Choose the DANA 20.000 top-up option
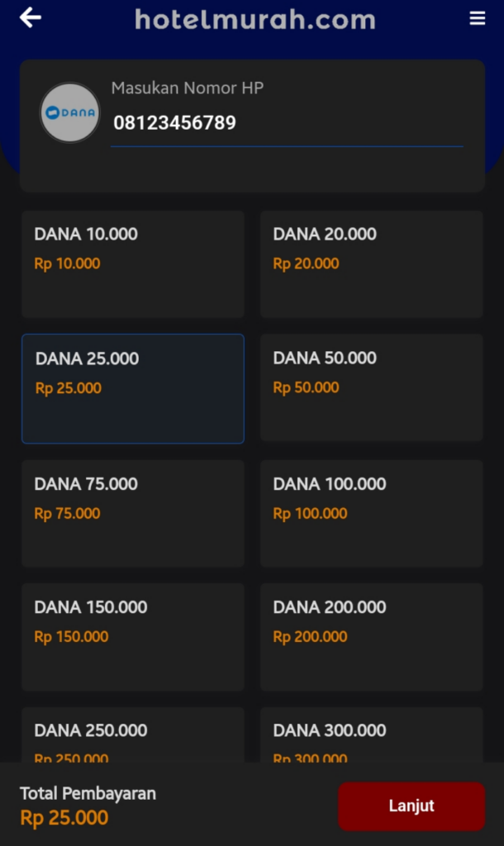Image resolution: width=504 pixels, height=846 pixels. [x=371, y=263]
